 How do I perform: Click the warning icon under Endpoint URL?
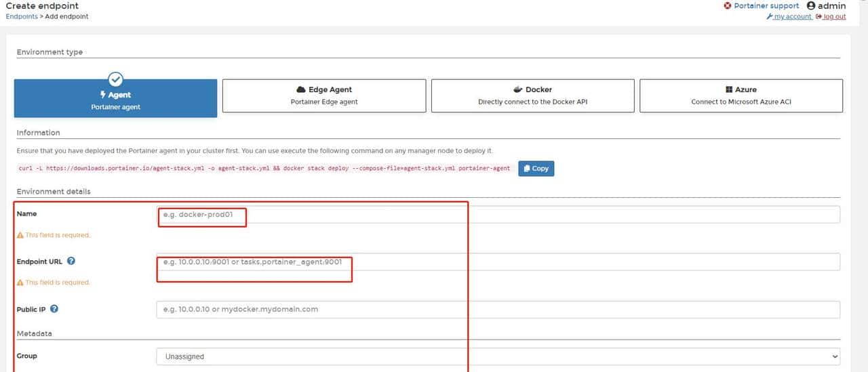tap(20, 283)
